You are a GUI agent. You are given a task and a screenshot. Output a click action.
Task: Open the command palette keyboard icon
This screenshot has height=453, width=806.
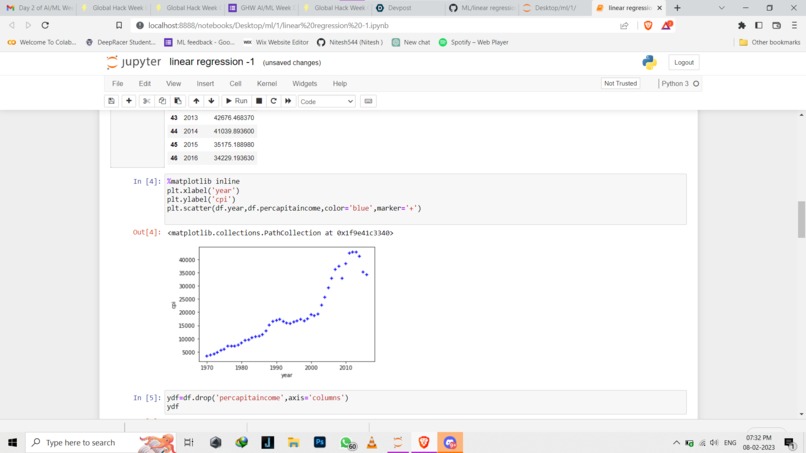click(x=368, y=101)
